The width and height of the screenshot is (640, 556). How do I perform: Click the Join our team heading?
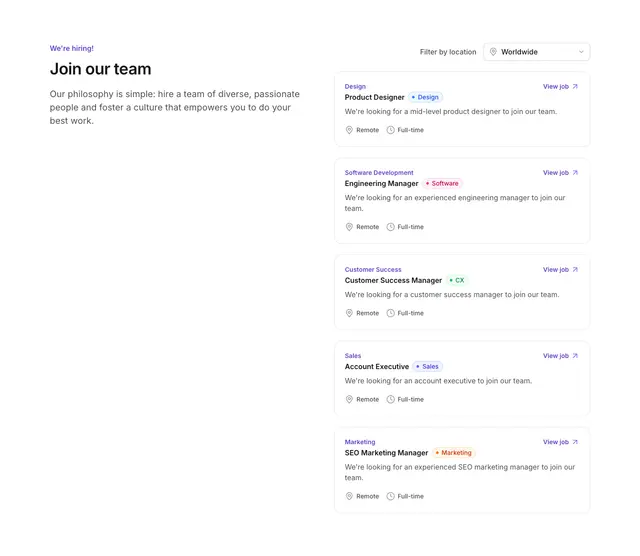(100, 69)
